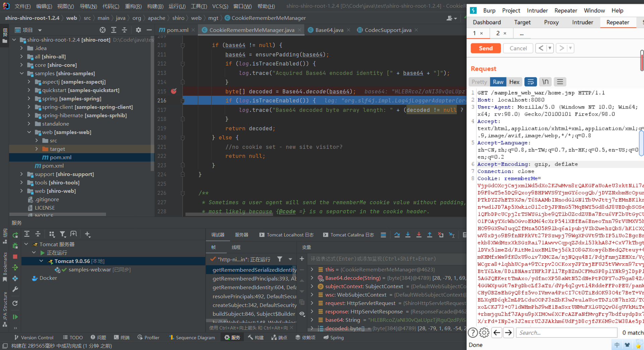644x350 pixels.
Task: Toggle show non-printable chars \n button
Action: click(x=545, y=82)
